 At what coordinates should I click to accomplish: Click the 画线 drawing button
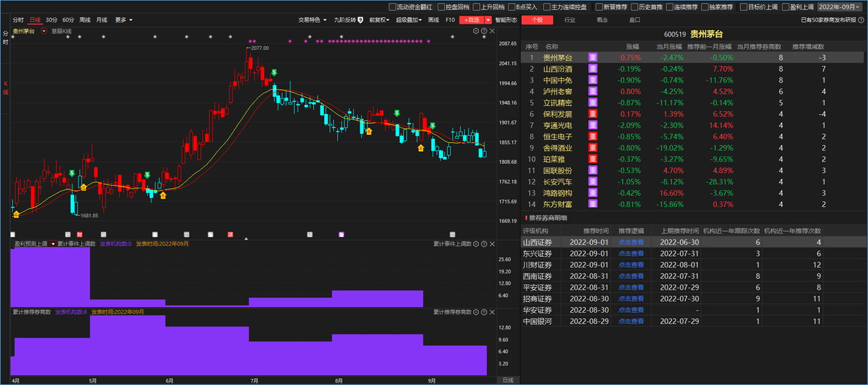(433, 20)
